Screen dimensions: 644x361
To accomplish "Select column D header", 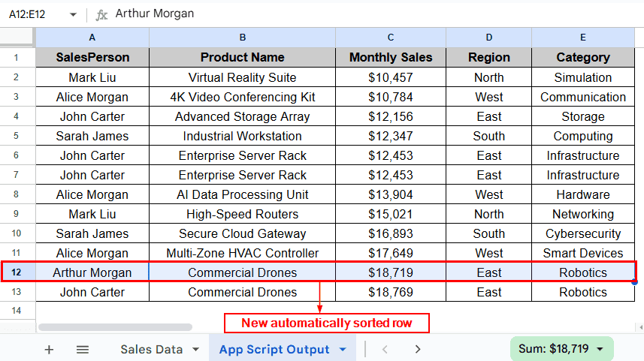I will (x=488, y=38).
